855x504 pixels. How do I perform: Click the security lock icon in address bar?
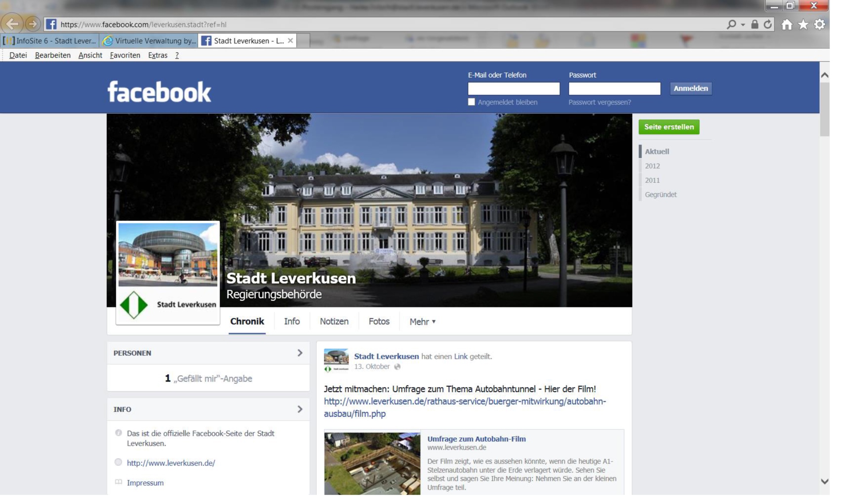[x=754, y=25]
